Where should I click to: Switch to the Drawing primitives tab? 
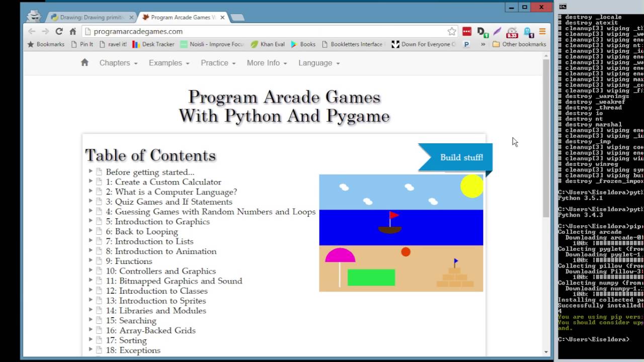(x=92, y=17)
